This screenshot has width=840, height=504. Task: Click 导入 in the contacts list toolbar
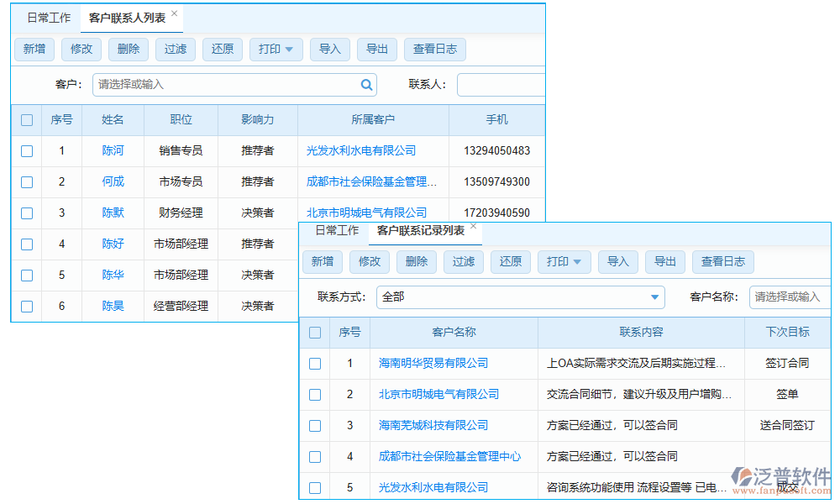[329, 49]
